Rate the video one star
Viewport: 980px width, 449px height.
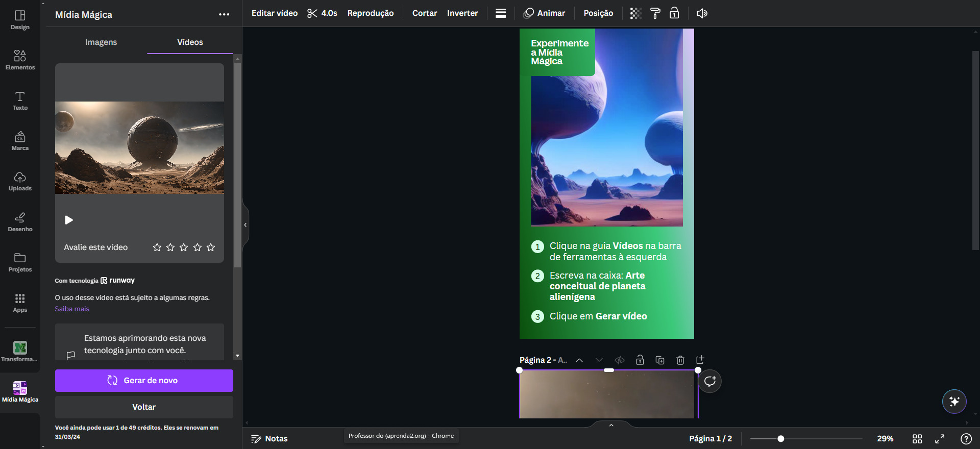157,247
